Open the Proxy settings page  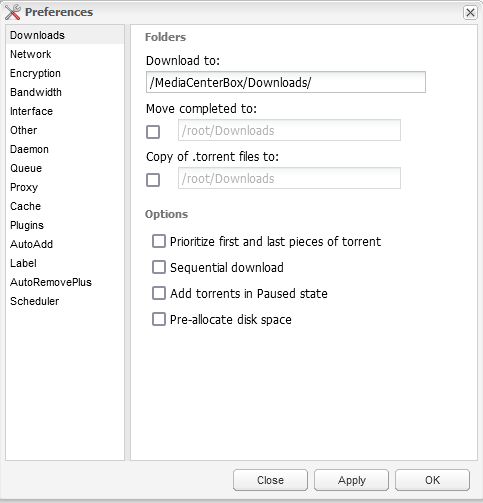[24, 187]
